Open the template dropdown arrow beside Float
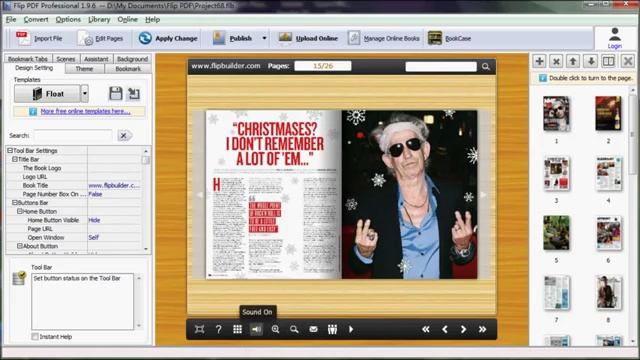The width and height of the screenshot is (640, 360). pos(84,94)
